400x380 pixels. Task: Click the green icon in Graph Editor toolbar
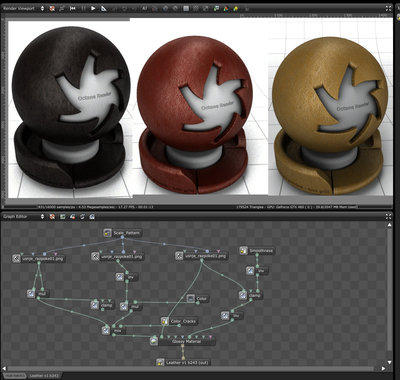tap(62, 217)
